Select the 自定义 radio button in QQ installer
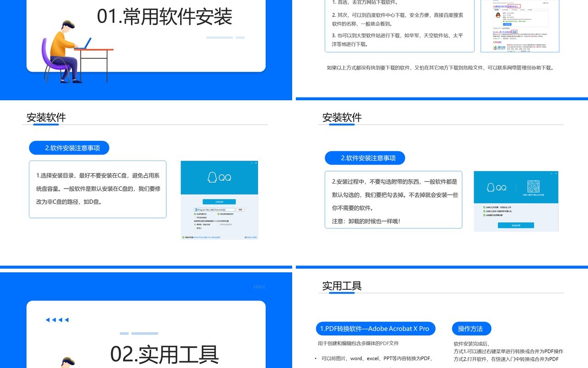 point(195,228)
